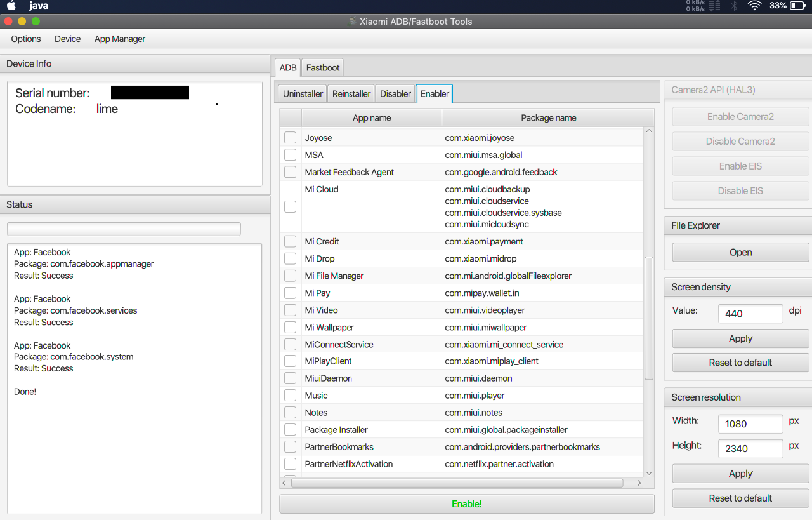812x520 pixels.
Task: Apply the screen resolution
Action: [740, 474]
